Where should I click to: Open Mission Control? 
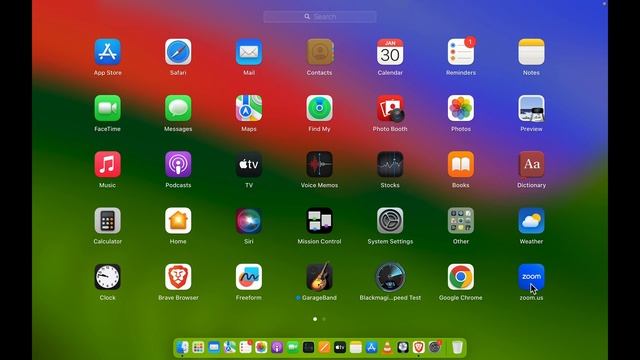(x=320, y=221)
